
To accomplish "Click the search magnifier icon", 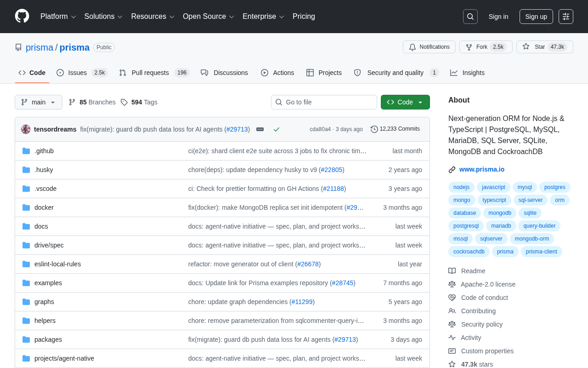I will click(470, 17).
